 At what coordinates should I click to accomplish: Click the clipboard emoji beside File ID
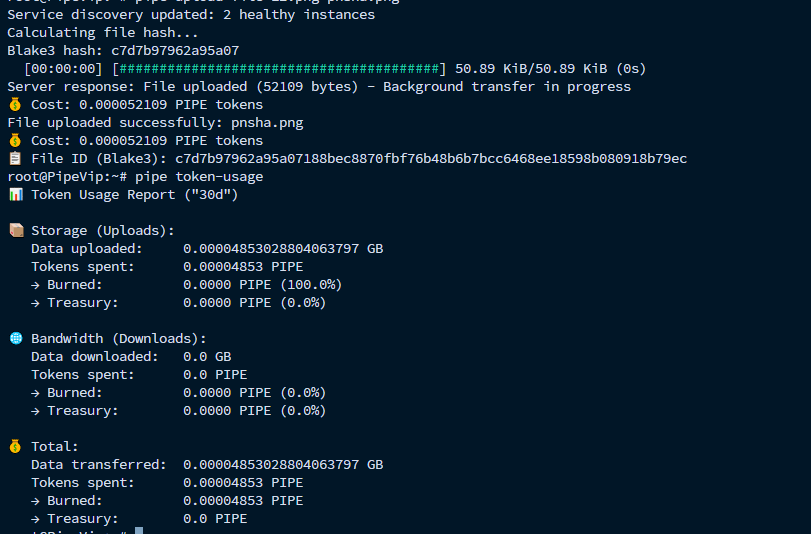click(x=15, y=158)
